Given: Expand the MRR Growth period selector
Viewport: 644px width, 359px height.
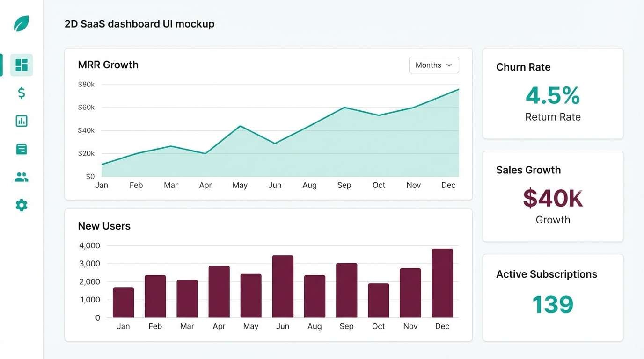Looking at the screenshot, I should 433,65.
